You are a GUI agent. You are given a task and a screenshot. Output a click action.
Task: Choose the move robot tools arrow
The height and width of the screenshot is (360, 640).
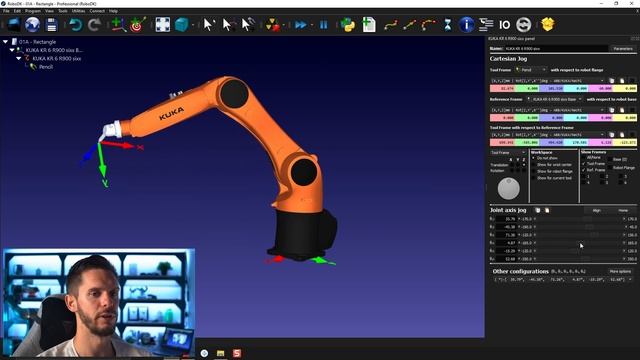[x=247, y=25]
